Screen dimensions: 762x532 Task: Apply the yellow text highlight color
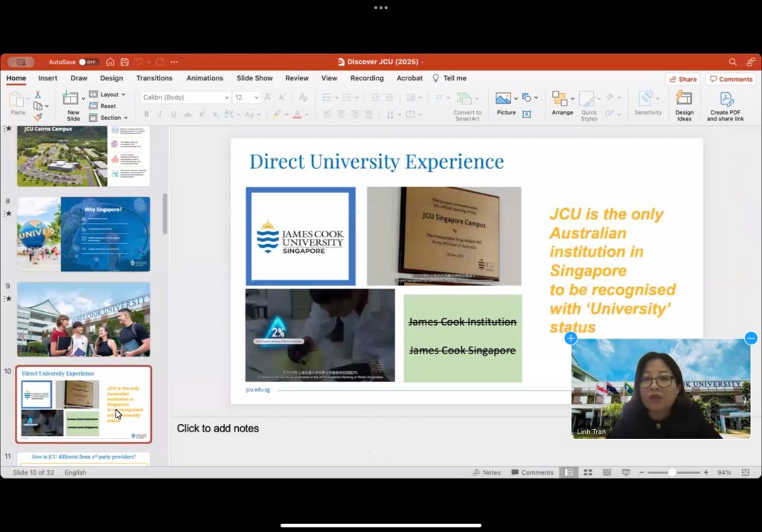(277, 115)
